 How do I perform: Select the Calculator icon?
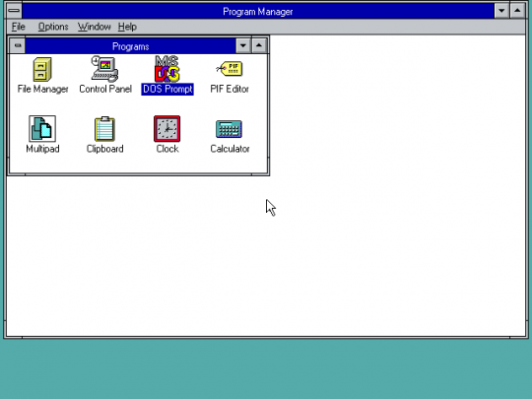pyautogui.click(x=229, y=129)
